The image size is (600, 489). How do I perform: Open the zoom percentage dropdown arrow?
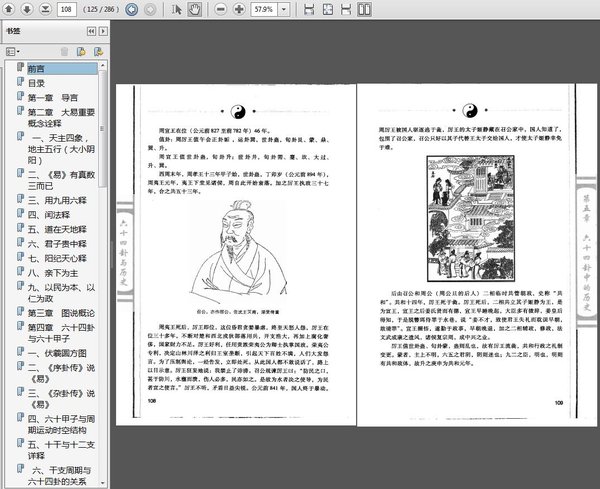coord(284,9)
